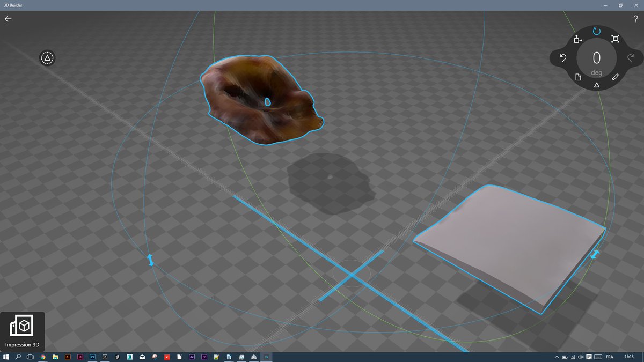Open File Explorer from the taskbar
Viewport: 644px width, 362px height.
(55, 357)
